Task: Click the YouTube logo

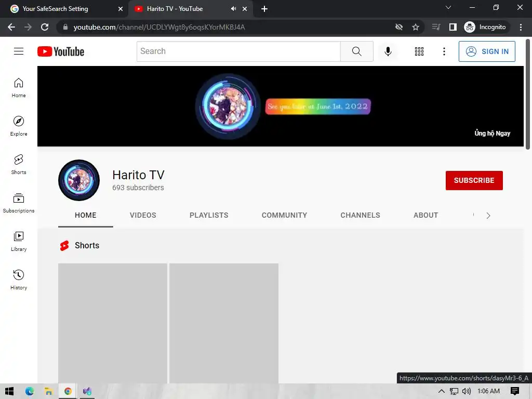Action: [61, 51]
